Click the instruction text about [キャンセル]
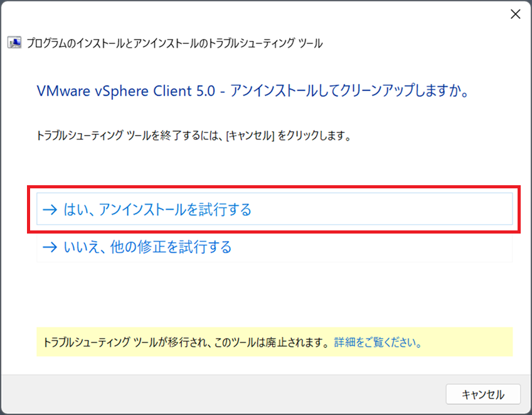This screenshot has width=532, height=415. (193, 136)
